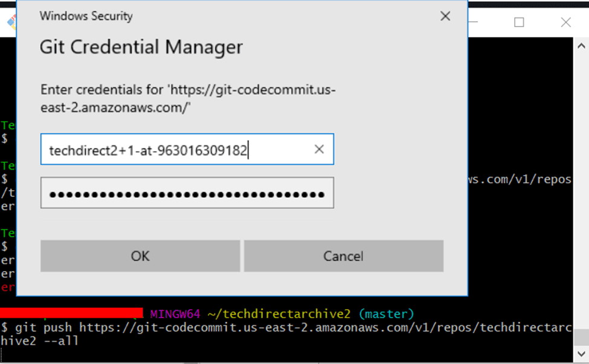Click the scroll-up arrow on the terminal scrollbar
The height and width of the screenshot is (364, 589).
click(x=581, y=45)
